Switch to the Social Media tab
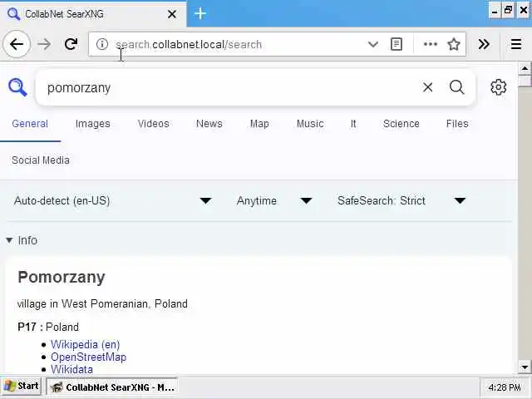Image resolution: width=532 pixels, height=399 pixels. 41,160
